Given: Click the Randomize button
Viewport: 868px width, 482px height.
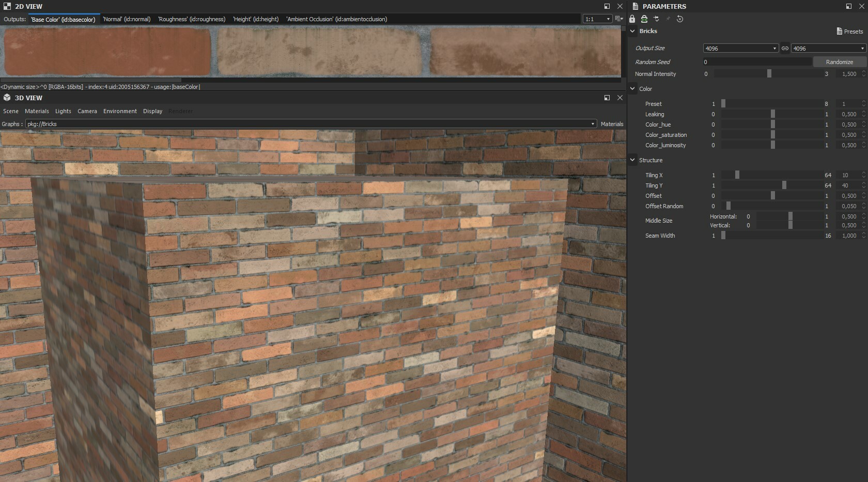Looking at the screenshot, I should [839, 62].
